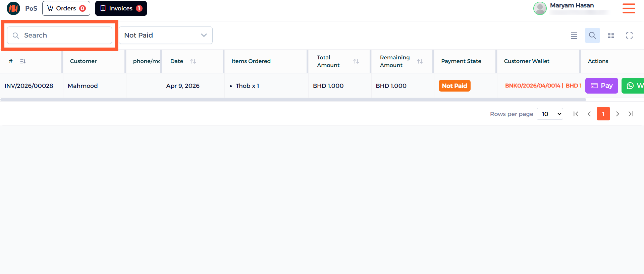Click the horizontal table scrollbar
Image resolution: width=644 pixels, height=274 pixels.
point(293,100)
